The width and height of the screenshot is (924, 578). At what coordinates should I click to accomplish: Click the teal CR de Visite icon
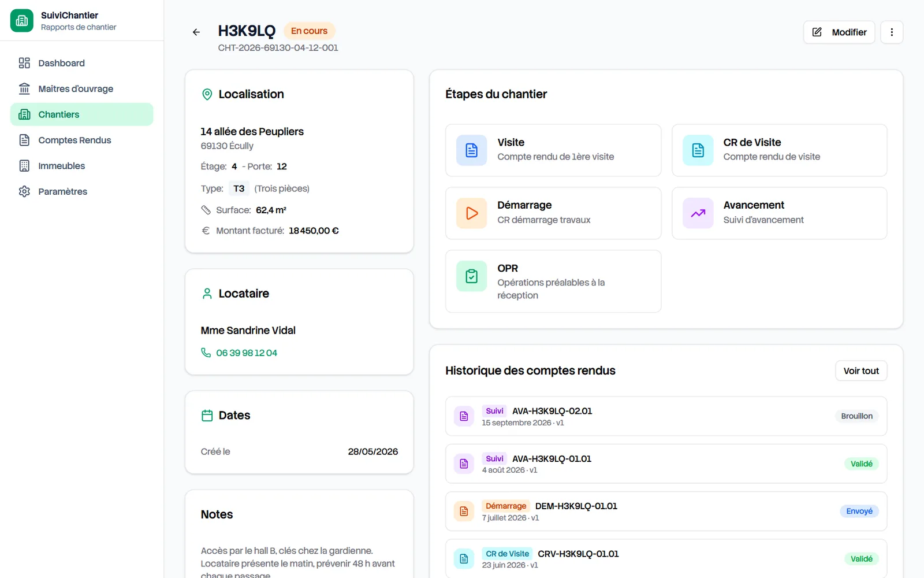tap(698, 150)
